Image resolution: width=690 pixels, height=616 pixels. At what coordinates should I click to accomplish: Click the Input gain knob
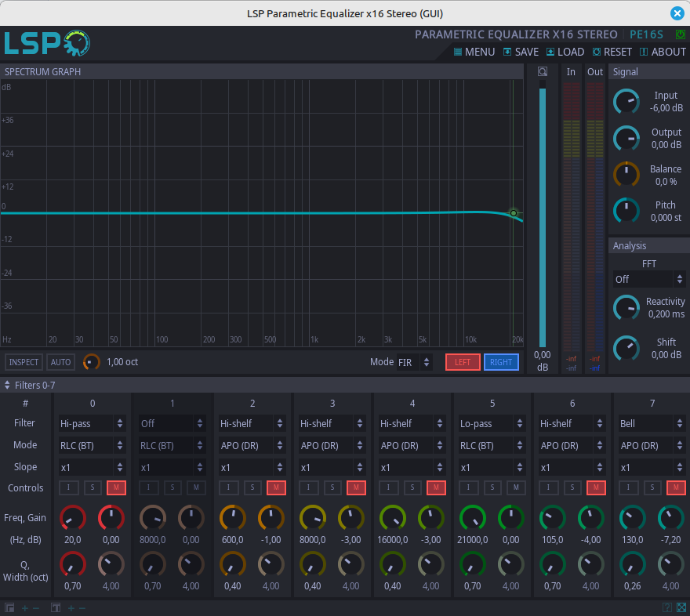coord(626,102)
